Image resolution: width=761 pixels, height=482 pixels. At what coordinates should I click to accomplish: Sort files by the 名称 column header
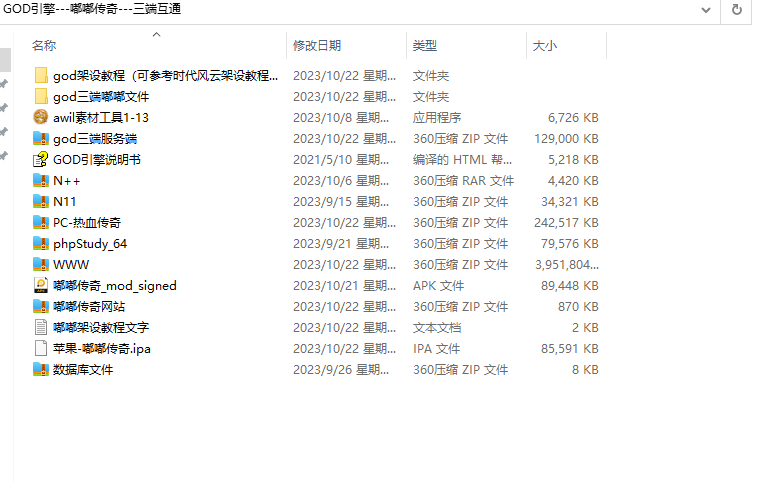(44, 46)
